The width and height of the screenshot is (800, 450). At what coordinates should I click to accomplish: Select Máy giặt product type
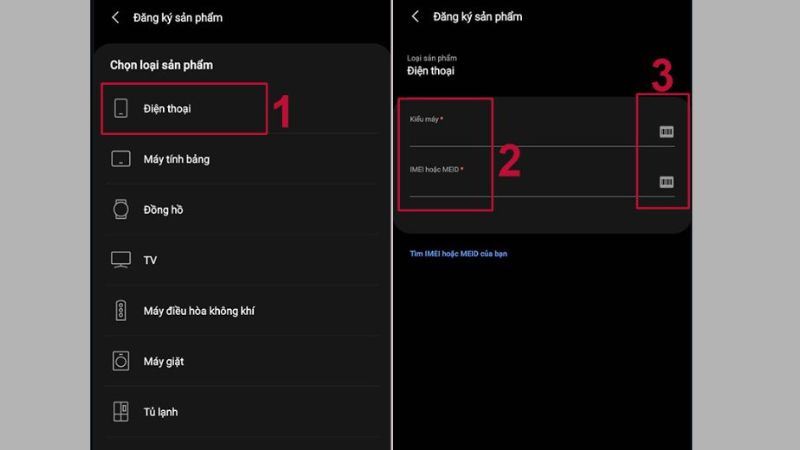[242, 361]
